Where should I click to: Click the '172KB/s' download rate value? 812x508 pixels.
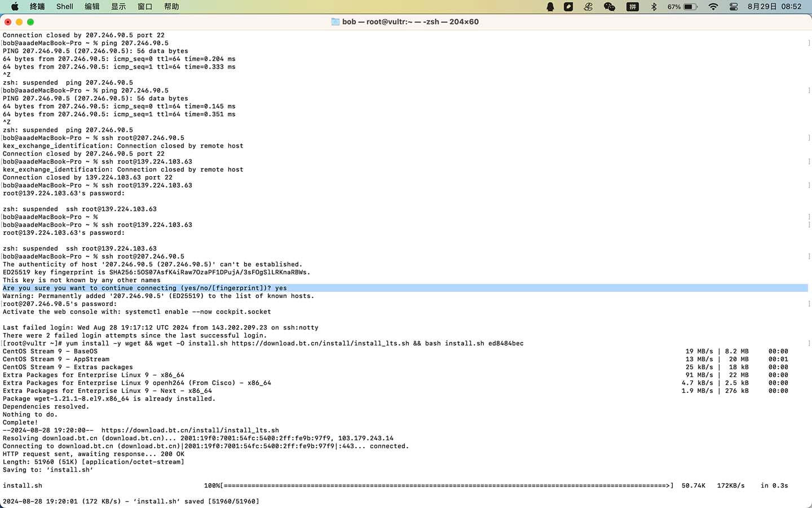[731, 485]
